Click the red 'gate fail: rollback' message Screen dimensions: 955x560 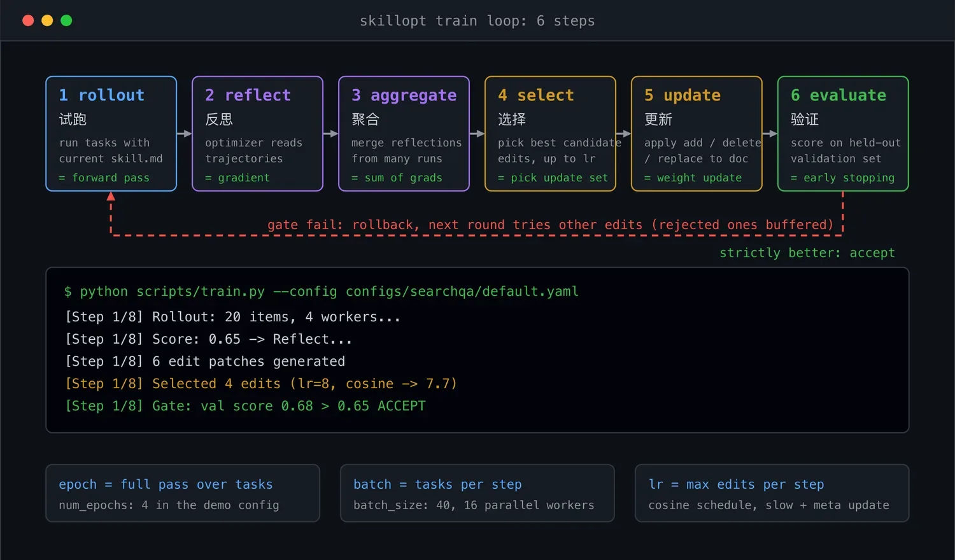(551, 225)
